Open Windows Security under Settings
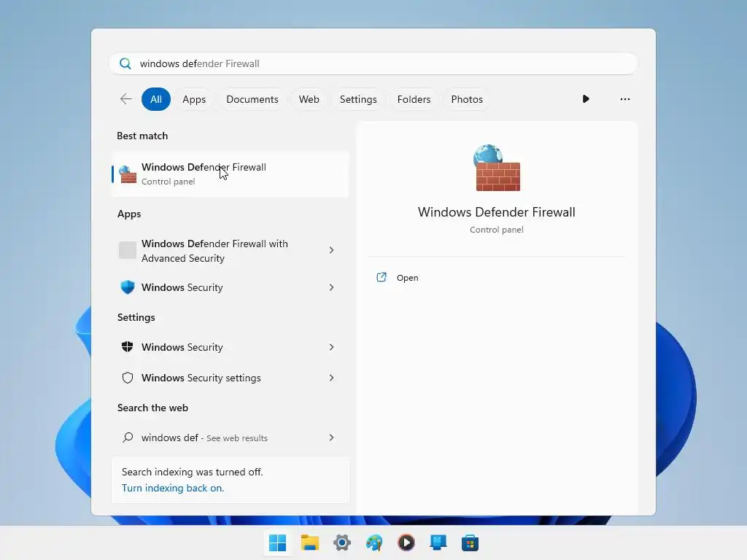The width and height of the screenshot is (747, 560). 231,347
